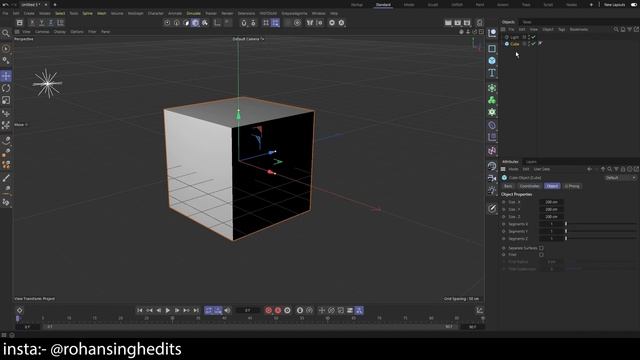Viewport: 640px width, 360px height.
Task: Click the Autokeying red button
Action: (278, 311)
